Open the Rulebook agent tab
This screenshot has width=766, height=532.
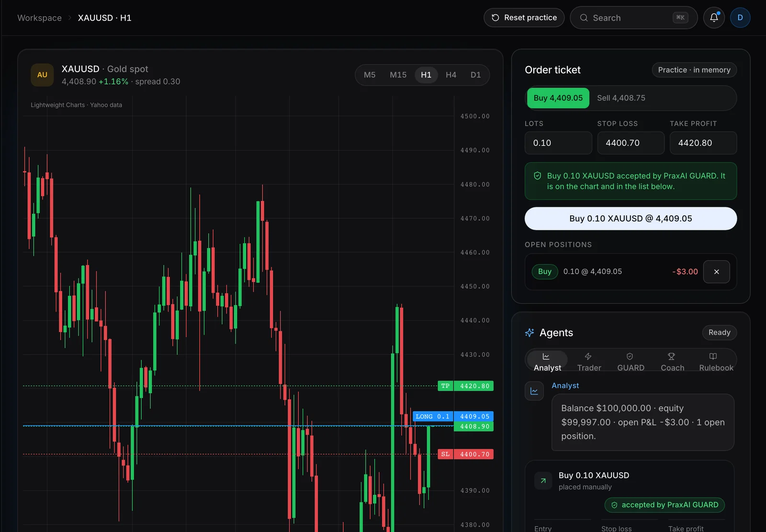click(716, 362)
